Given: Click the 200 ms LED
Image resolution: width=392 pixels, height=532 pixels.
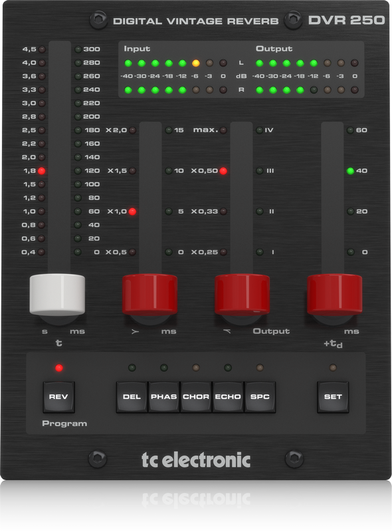Looking at the screenshot, I should click(x=78, y=117).
